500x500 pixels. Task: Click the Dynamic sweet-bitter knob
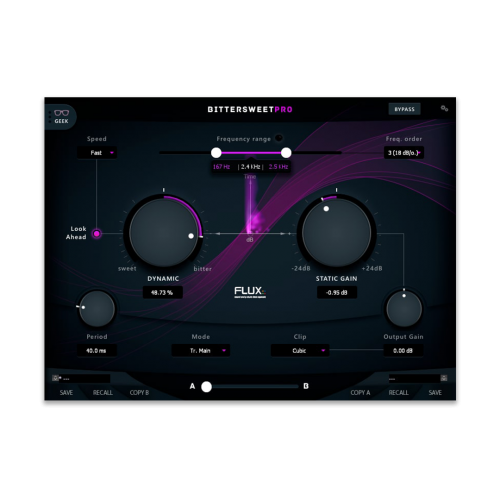pyautogui.click(x=163, y=233)
